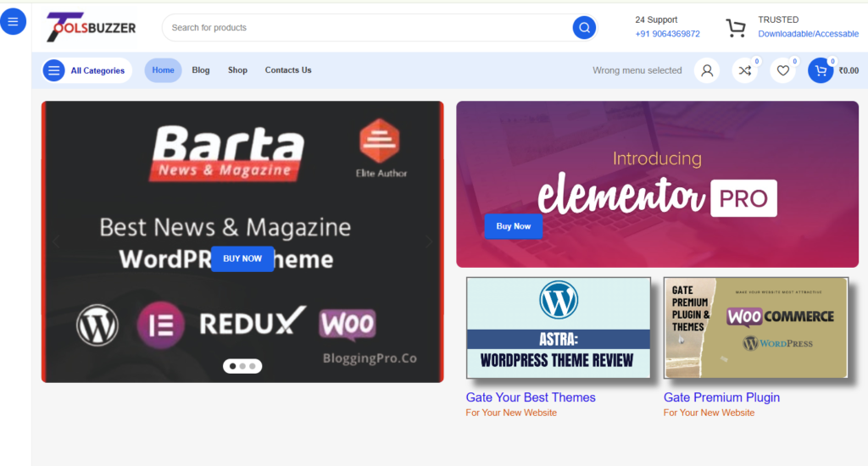
Task: Call support number +91 9064369872
Action: pos(668,34)
